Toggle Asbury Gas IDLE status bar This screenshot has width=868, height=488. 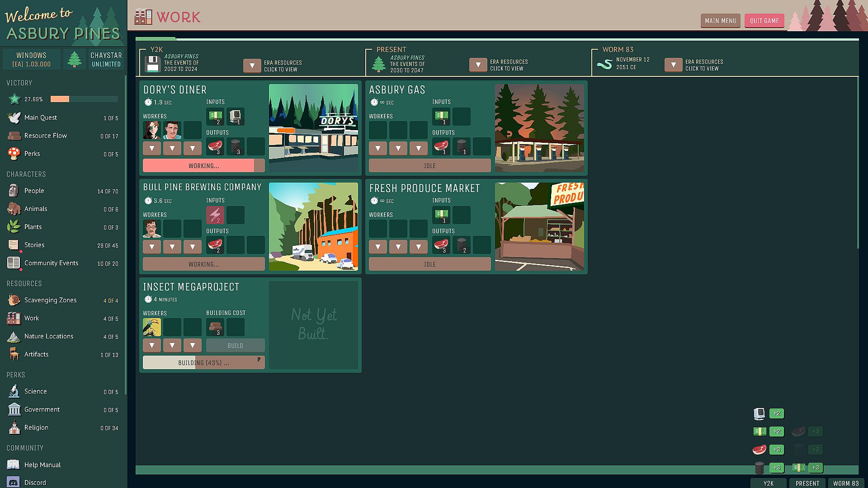[x=429, y=166]
